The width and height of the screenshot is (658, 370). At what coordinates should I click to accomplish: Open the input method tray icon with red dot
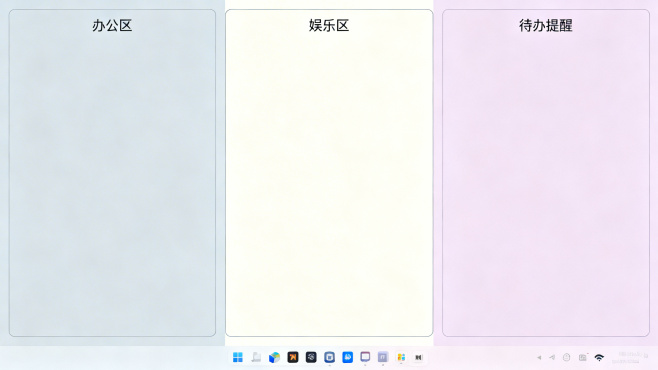(582, 357)
